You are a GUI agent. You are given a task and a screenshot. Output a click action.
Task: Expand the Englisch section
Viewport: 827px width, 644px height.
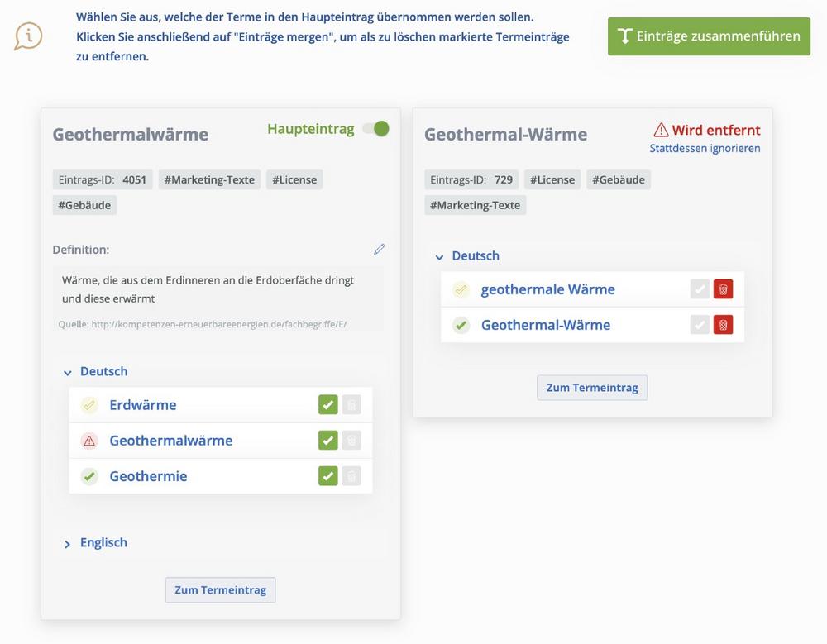(68, 544)
